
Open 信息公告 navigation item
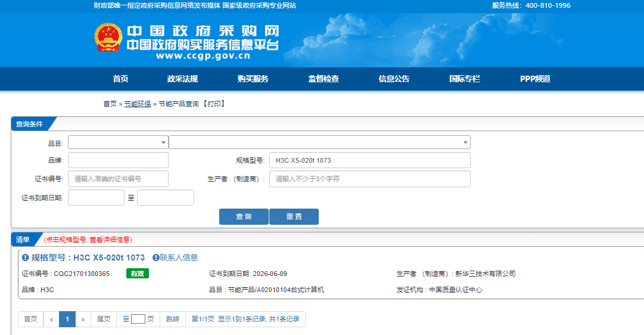pos(394,79)
